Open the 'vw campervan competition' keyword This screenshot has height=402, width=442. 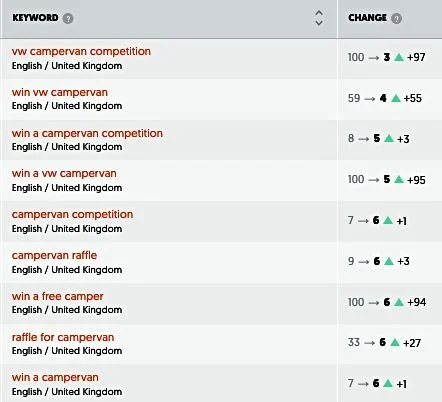pos(81,51)
